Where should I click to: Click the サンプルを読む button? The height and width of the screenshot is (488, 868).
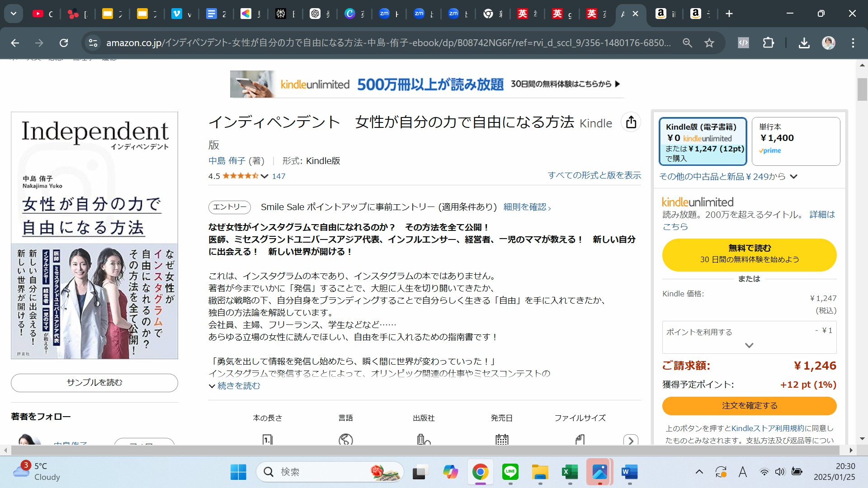(x=94, y=383)
